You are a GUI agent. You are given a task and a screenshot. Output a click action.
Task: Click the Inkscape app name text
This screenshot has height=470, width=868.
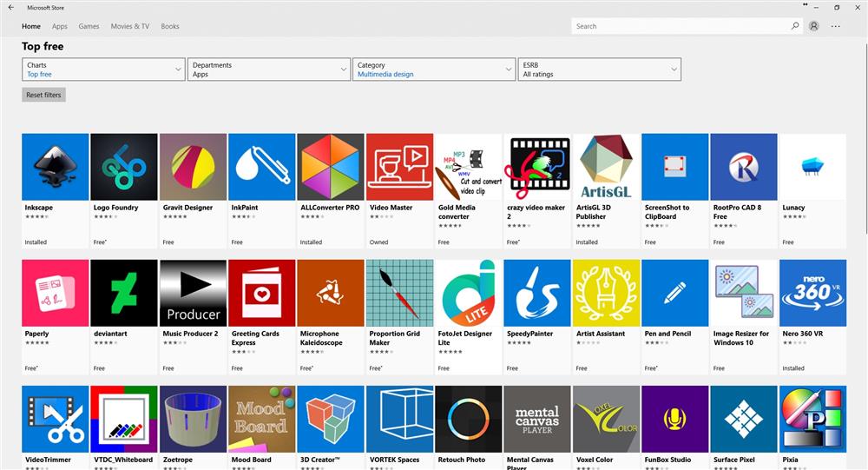click(x=39, y=208)
